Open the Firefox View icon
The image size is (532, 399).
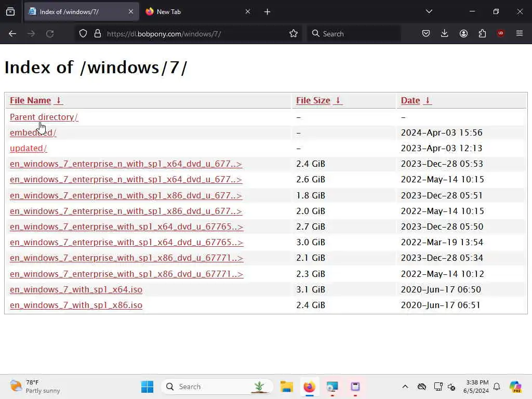coord(10,12)
